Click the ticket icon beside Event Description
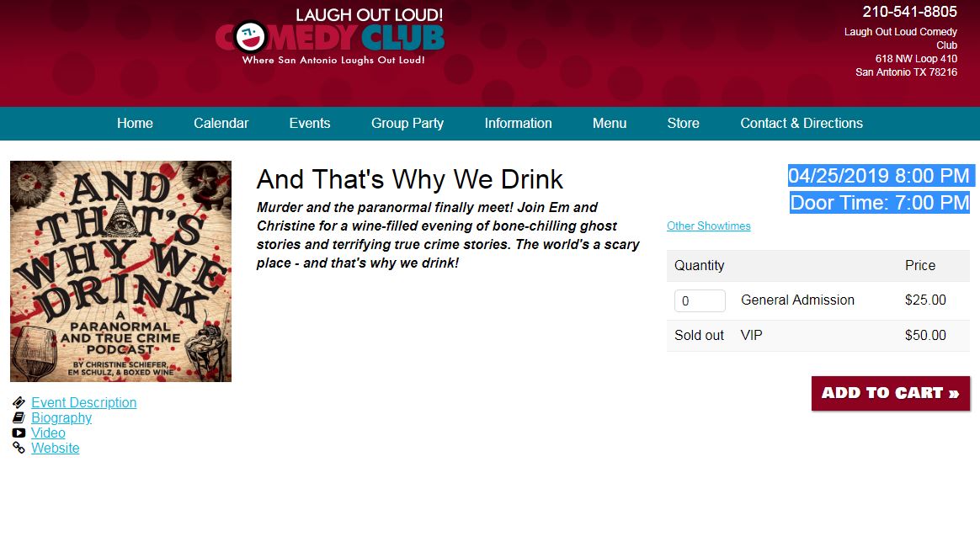The image size is (980, 547). (x=19, y=403)
